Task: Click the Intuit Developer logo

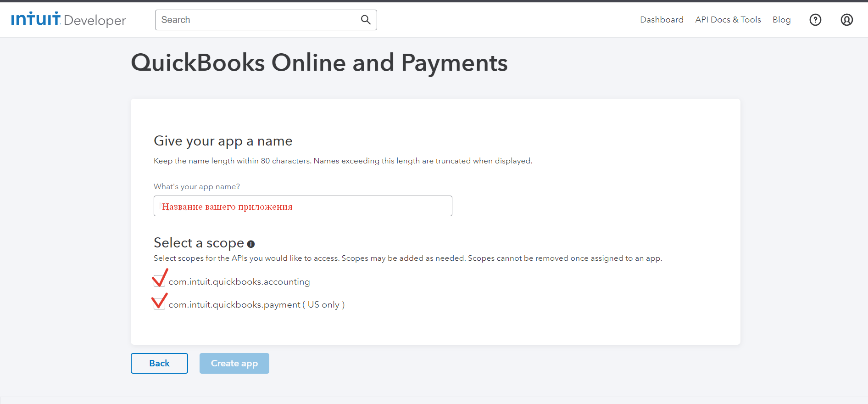Action: [x=68, y=20]
